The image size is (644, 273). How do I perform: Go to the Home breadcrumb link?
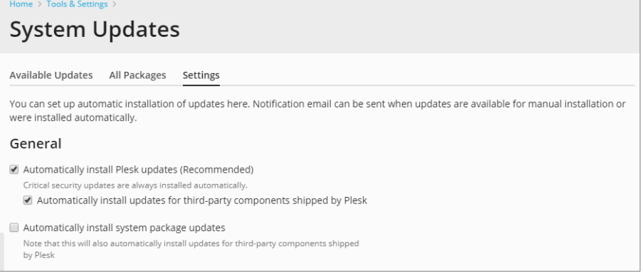(21, 4)
